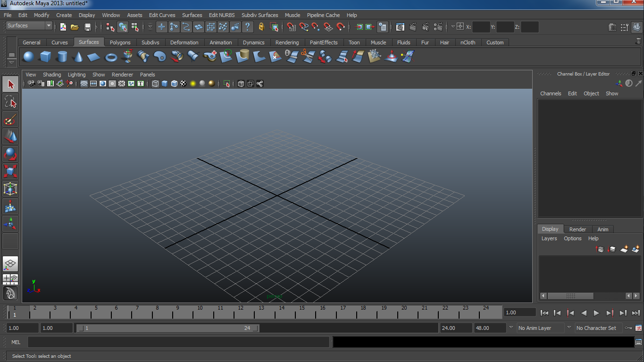
Task: Open the Channels menu in Channel Box
Action: (551, 93)
